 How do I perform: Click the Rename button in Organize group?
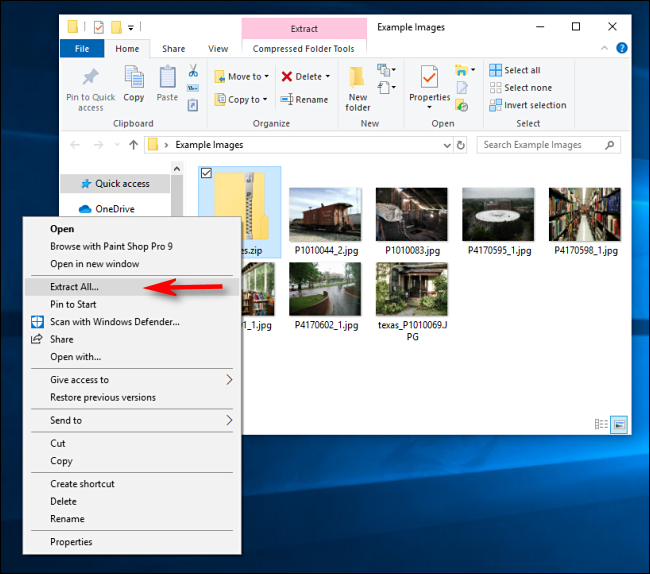click(x=305, y=100)
